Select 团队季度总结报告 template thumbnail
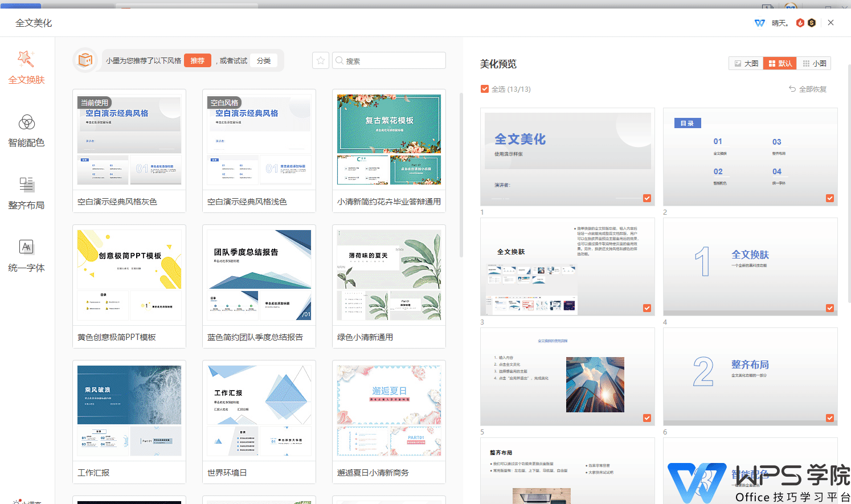 [x=259, y=275]
